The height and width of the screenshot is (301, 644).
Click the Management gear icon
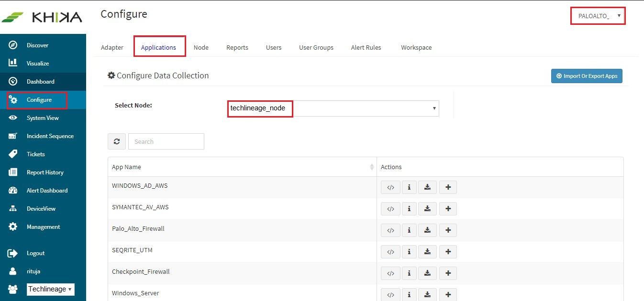pos(13,227)
